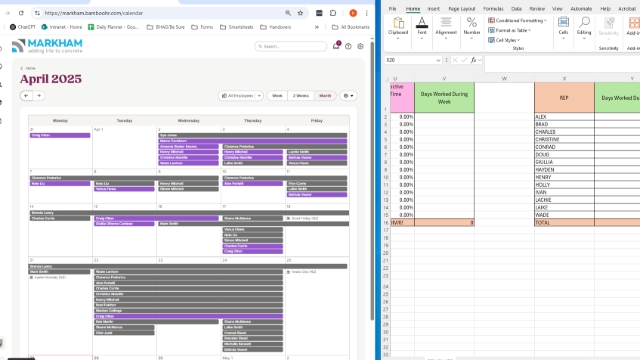
Task: Open the Excel File tab
Action: [x=393, y=9]
